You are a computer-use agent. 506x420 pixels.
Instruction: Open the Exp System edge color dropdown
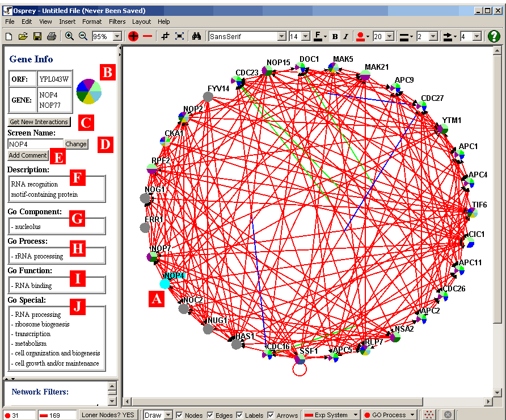pyautogui.click(x=356, y=415)
